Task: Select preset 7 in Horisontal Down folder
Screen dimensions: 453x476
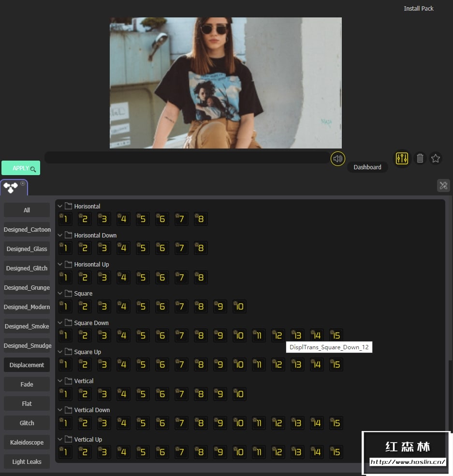Action: 181,248
